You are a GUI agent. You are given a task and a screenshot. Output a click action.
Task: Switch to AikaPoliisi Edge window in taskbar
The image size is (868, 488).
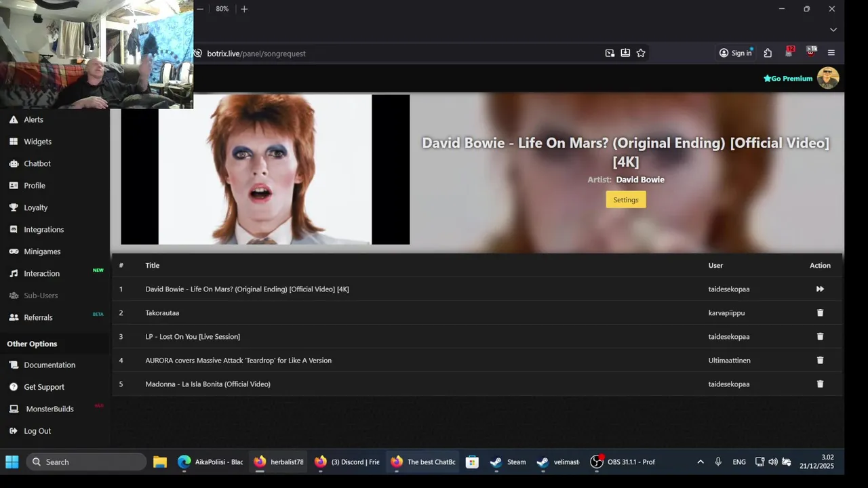tap(210, 462)
